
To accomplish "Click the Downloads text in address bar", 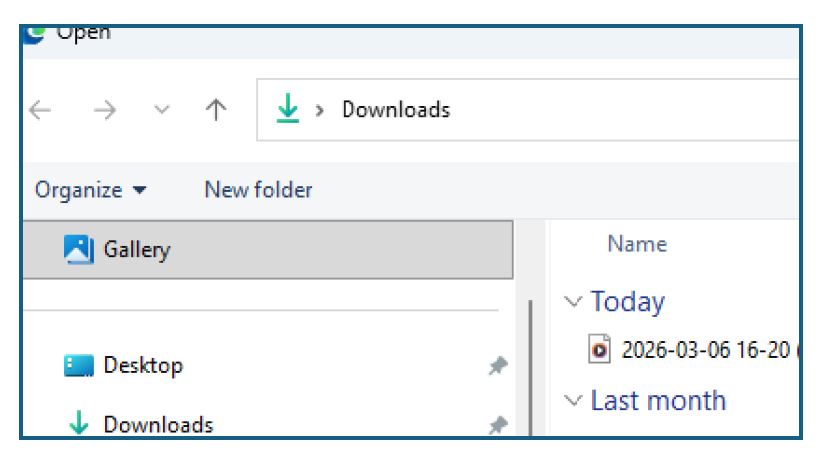I will click(x=396, y=110).
